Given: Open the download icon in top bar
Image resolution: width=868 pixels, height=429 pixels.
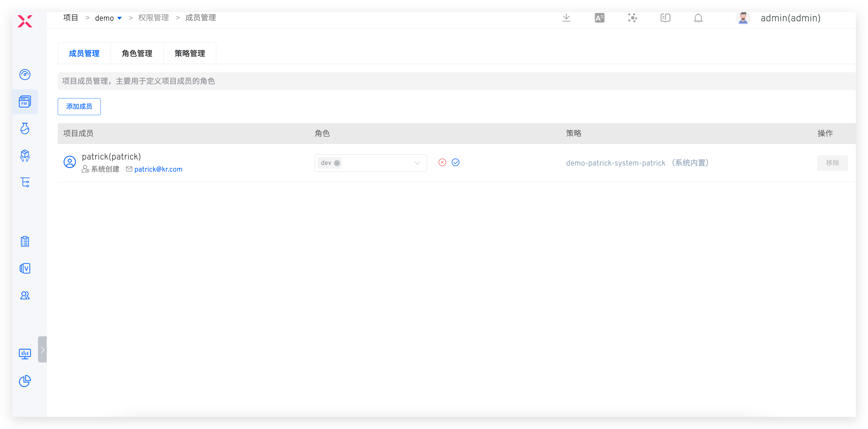Looking at the screenshot, I should pos(566,18).
